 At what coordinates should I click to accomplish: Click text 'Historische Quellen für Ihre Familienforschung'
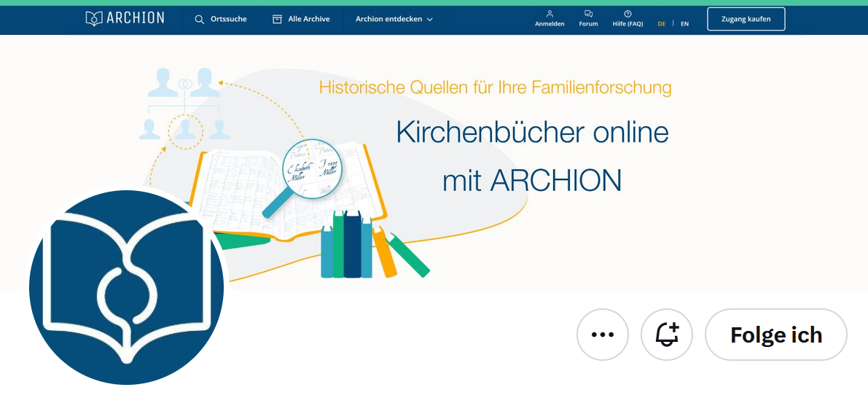(x=496, y=87)
